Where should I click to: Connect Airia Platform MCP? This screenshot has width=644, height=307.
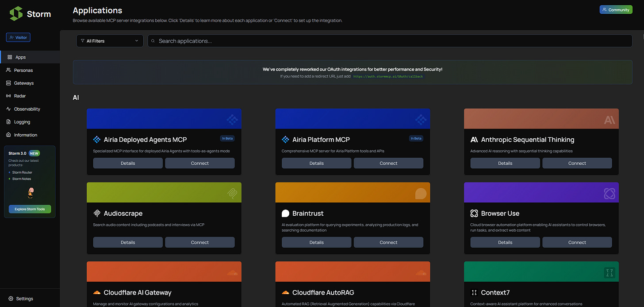click(389, 163)
